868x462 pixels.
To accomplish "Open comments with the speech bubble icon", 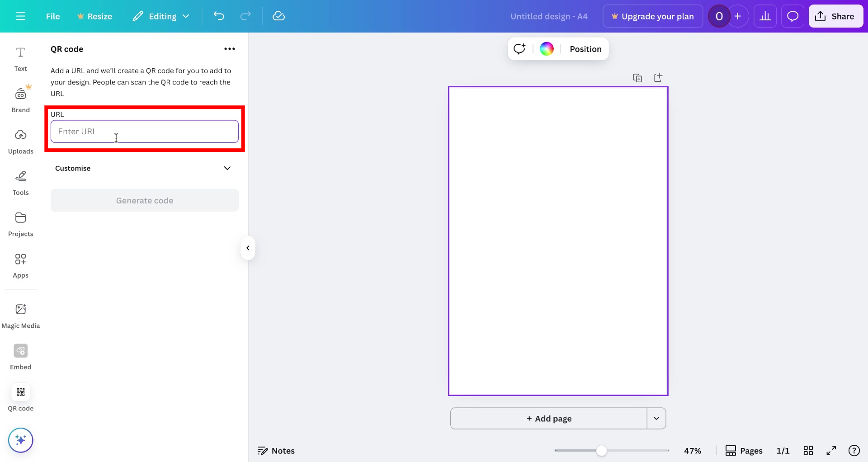I will (x=793, y=16).
